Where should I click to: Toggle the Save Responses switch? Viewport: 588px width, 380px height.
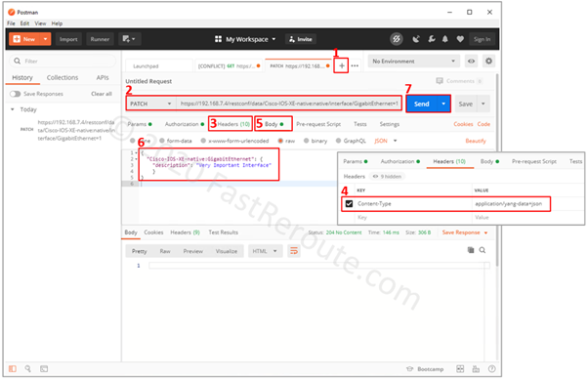[x=15, y=94]
